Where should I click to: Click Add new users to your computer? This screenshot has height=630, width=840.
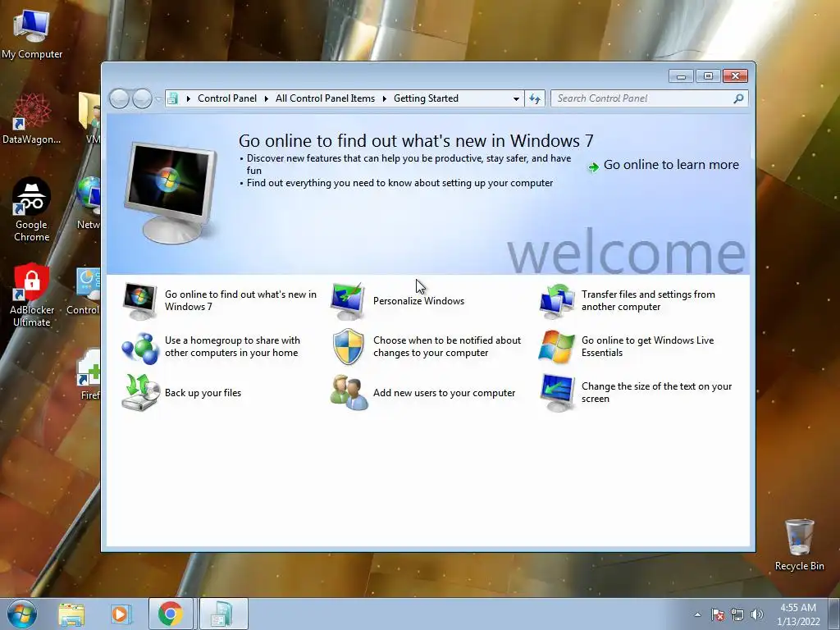pyautogui.click(x=444, y=393)
